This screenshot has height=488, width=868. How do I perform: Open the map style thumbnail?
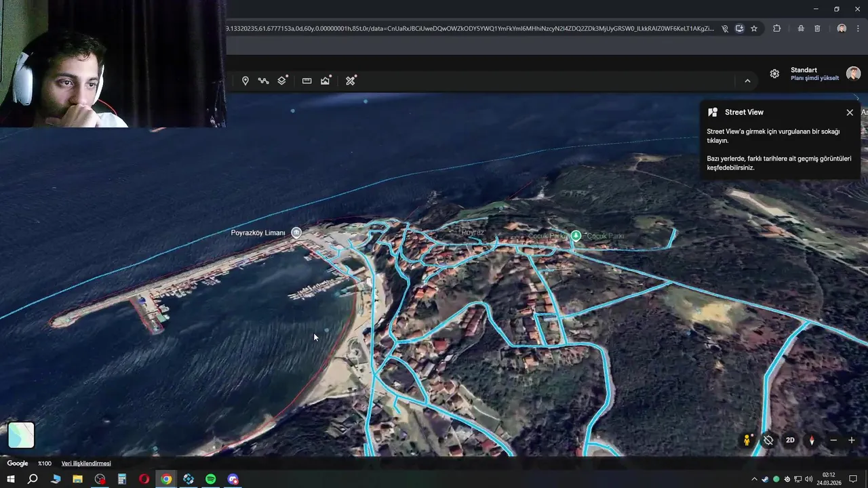pyautogui.click(x=21, y=435)
